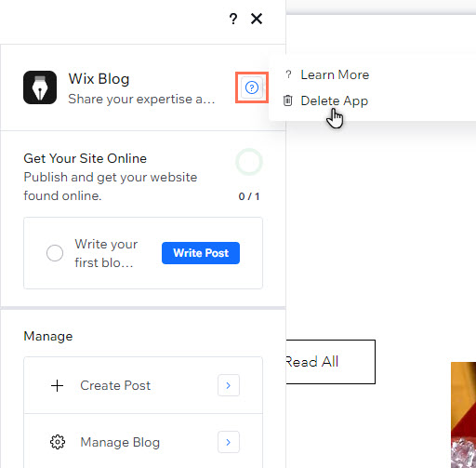Click the trash icon beside Delete App

pyautogui.click(x=287, y=100)
